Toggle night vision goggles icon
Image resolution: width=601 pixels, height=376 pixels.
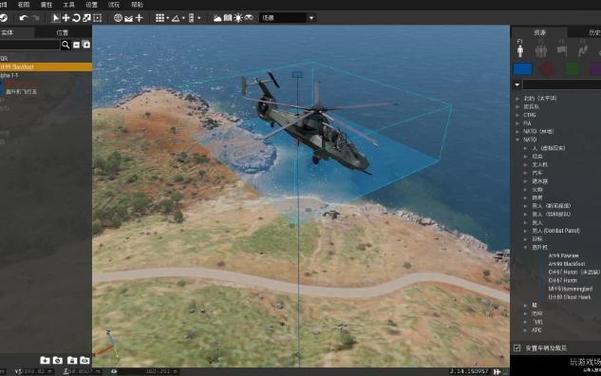pos(249,18)
